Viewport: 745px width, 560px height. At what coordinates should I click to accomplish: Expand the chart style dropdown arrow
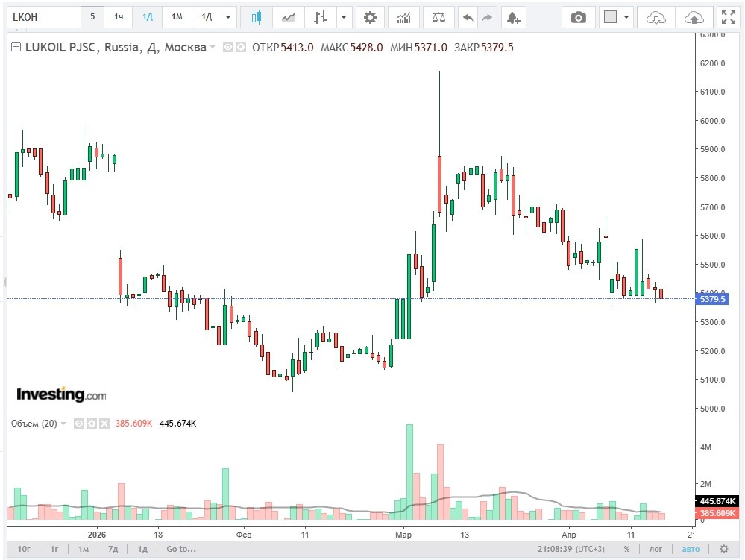coord(344,18)
